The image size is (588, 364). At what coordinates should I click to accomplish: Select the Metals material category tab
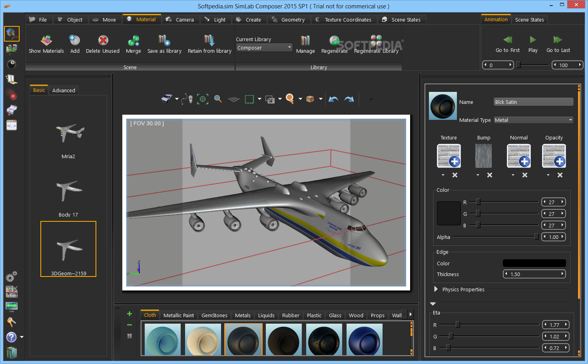click(243, 315)
